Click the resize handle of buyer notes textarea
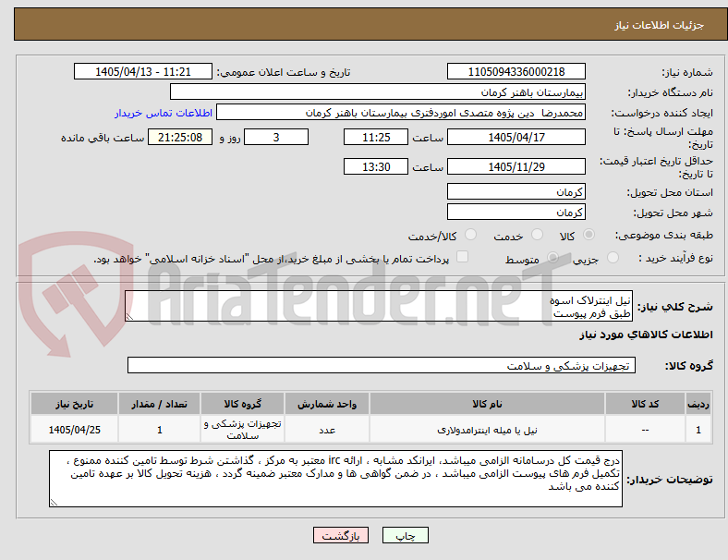 54,503
